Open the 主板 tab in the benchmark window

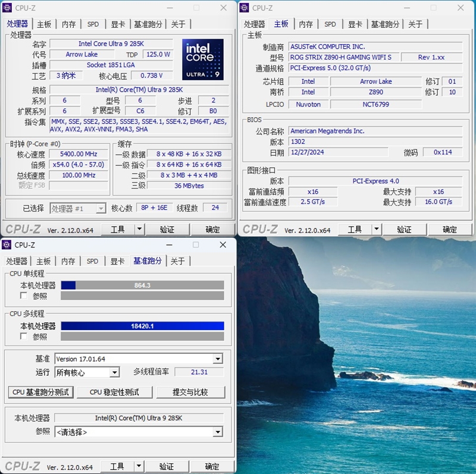coord(43,261)
